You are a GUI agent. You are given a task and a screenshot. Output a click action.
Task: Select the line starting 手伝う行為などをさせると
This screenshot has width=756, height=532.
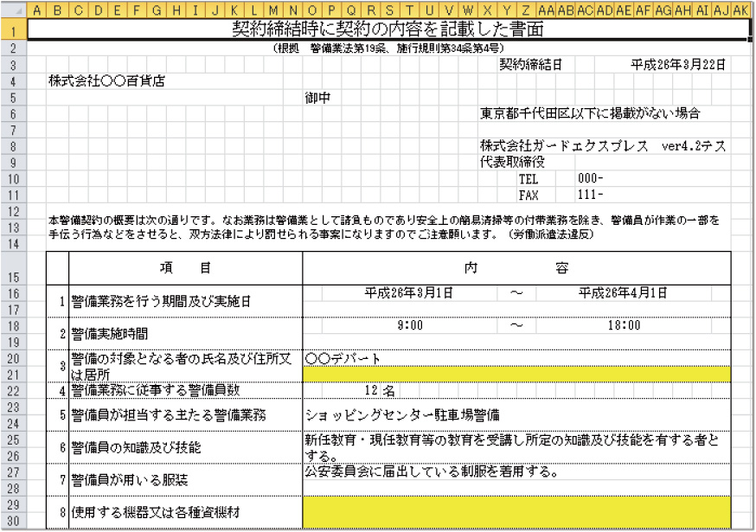pos(321,235)
